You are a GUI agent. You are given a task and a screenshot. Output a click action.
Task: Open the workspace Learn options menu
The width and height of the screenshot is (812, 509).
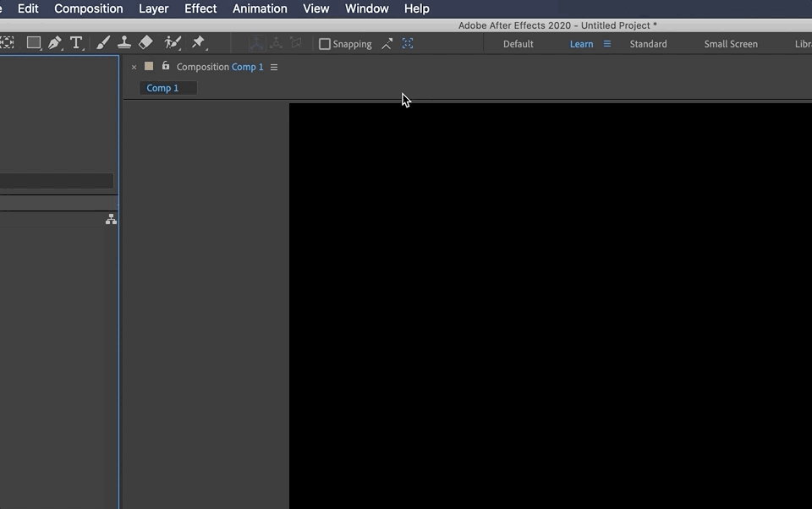(606, 43)
